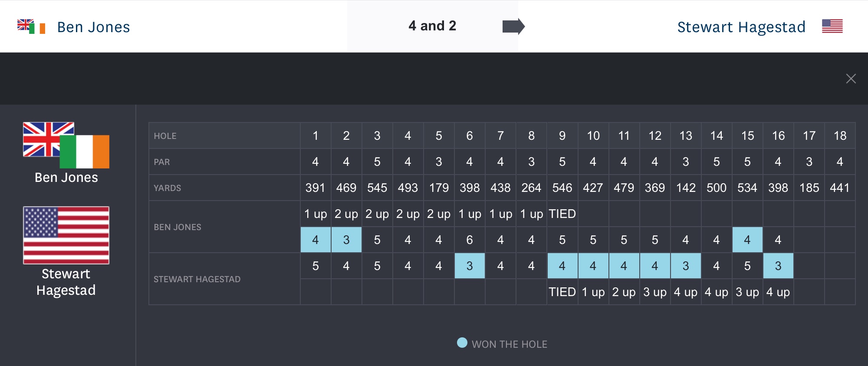The height and width of the screenshot is (366, 868).
Task: Click Stewart Hagestad name under sidebar flag
Action: click(66, 282)
